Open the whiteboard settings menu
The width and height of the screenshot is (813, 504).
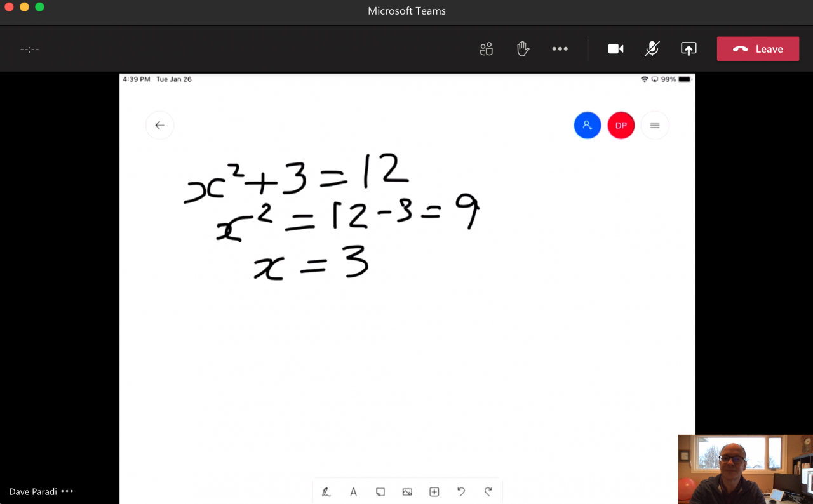655,125
